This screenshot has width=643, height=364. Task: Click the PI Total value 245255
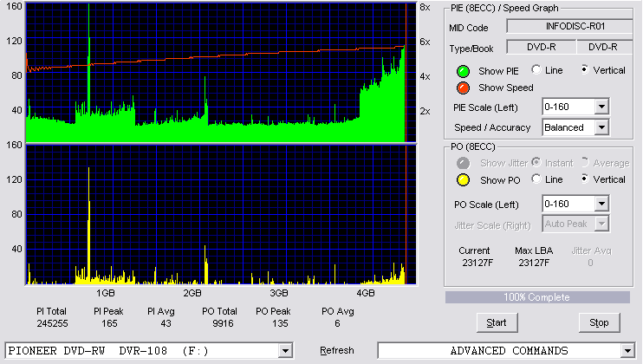pos(52,323)
